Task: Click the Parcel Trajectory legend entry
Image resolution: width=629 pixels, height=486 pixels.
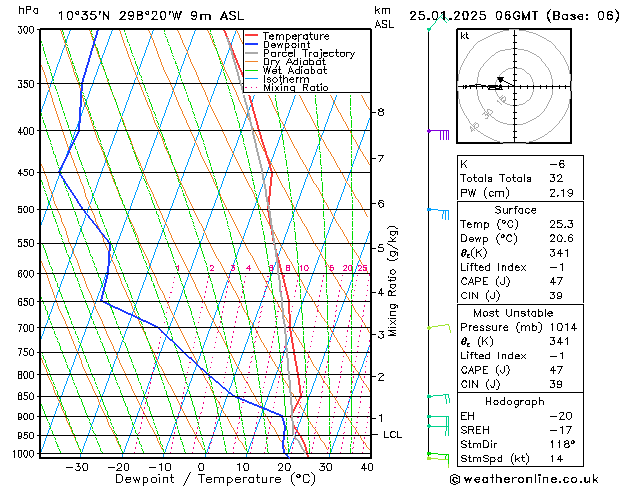Action: click(x=300, y=53)
